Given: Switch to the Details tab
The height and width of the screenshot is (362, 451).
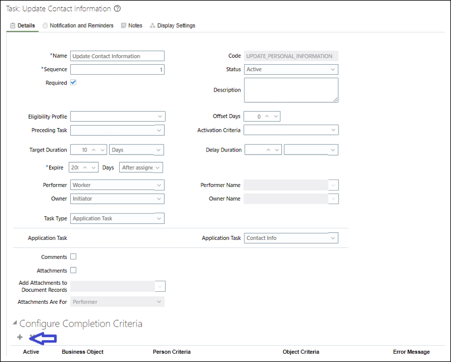Looking at the screenshot, I should tap(22, 26).
